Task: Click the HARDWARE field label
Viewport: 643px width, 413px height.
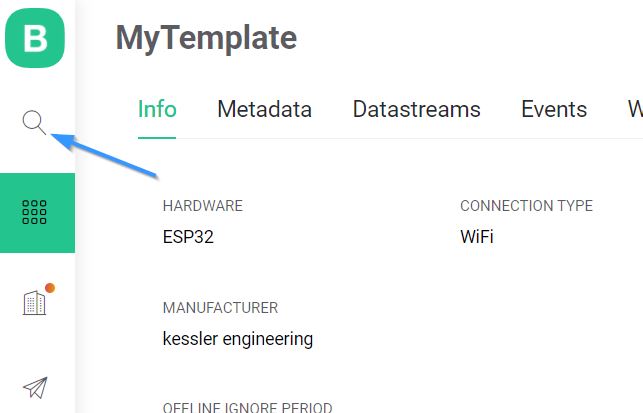Action: 203,206
